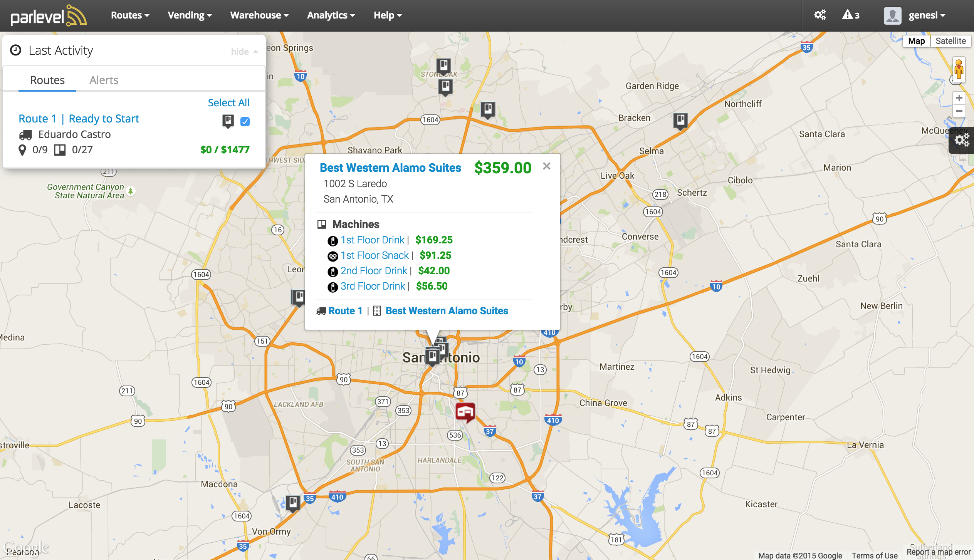Viewport: 974px width, 560px height.
Task: Select the map marker east of route 1604 north
Action: point(488,110)
